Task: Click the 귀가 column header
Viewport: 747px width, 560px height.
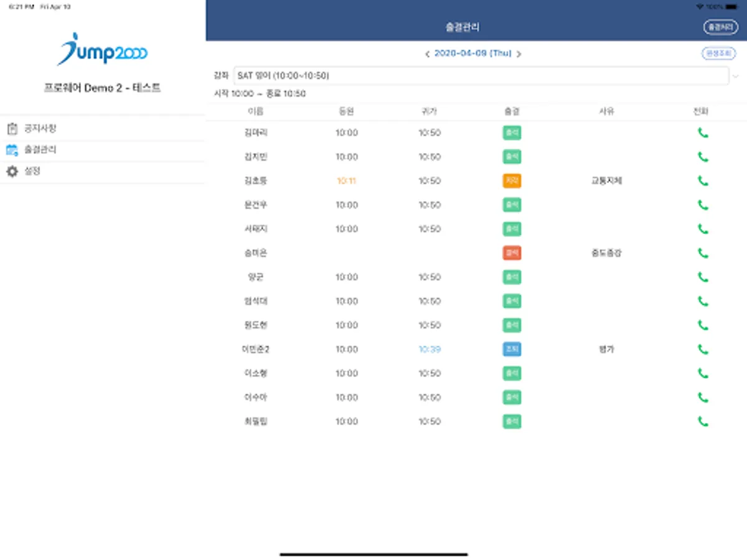Action: tap(430, 112)
